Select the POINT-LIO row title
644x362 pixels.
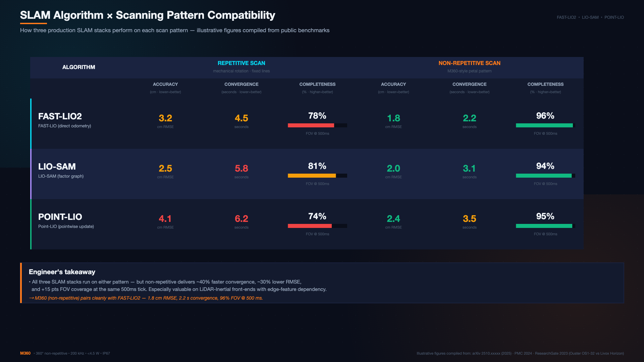click(60, 217)
